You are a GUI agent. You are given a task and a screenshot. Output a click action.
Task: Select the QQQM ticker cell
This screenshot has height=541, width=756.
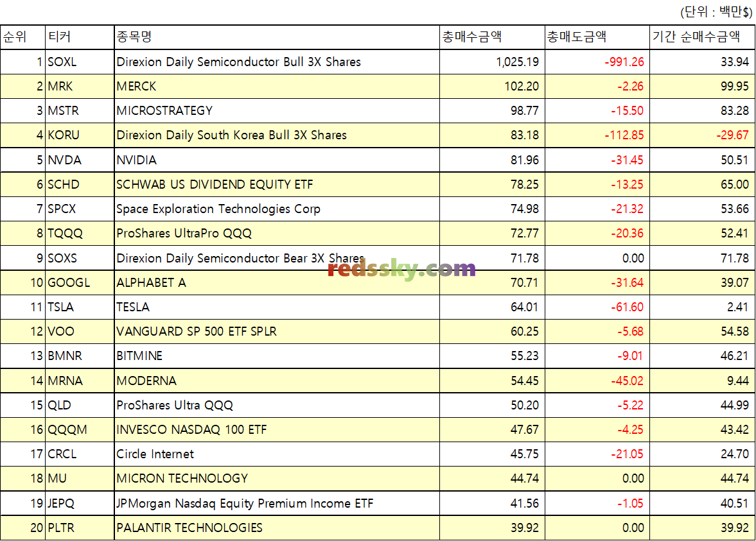[x=80, y=430]
